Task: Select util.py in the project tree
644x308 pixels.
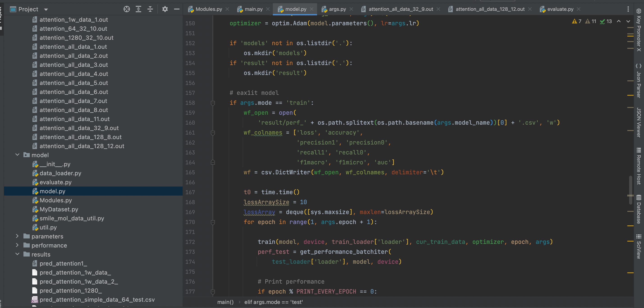Action: [x=48, y=227]
